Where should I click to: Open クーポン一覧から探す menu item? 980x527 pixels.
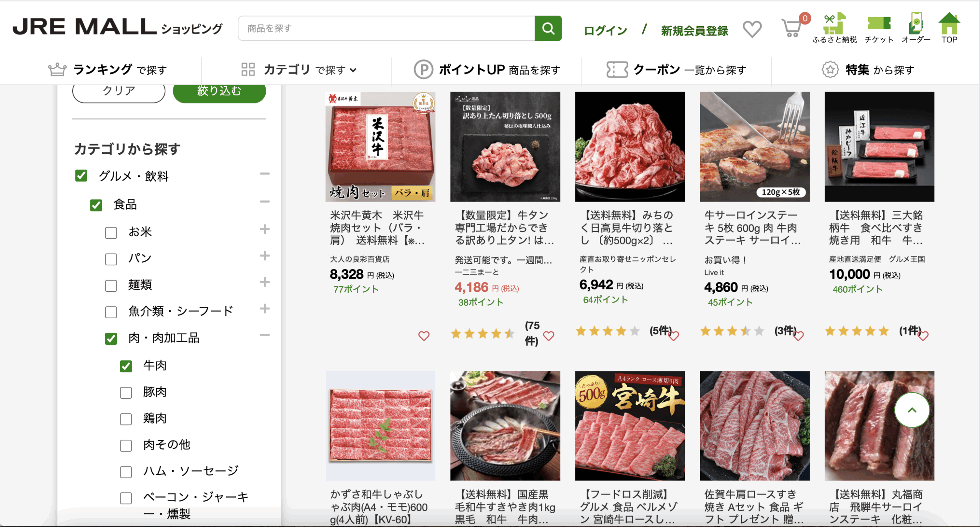coord(676,70)
